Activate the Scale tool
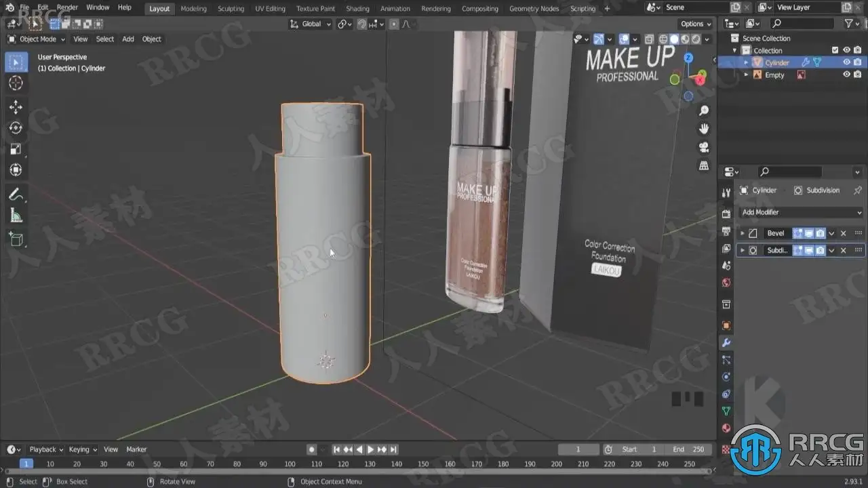 point(16,149)
